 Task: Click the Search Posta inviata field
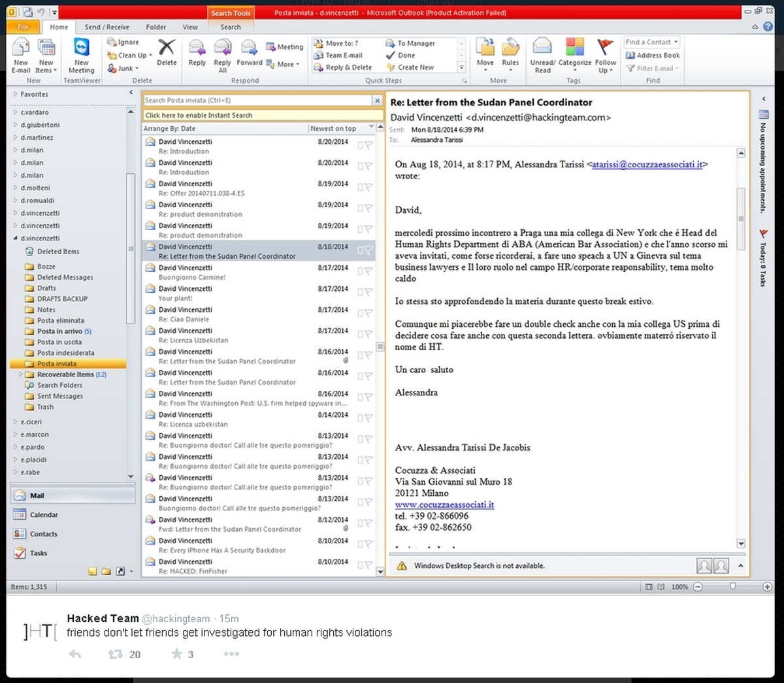coord(258,101)
